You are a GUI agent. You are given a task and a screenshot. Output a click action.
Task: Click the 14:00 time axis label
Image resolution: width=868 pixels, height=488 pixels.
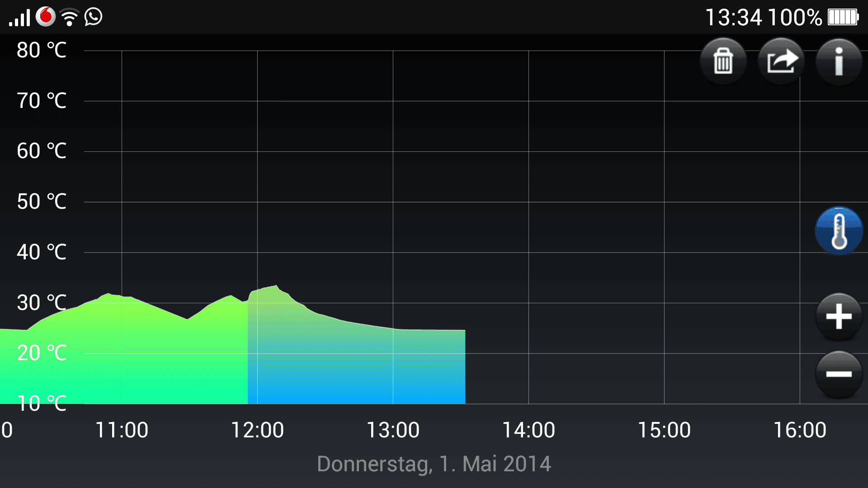pyautogui.click(x=528, y=430)
